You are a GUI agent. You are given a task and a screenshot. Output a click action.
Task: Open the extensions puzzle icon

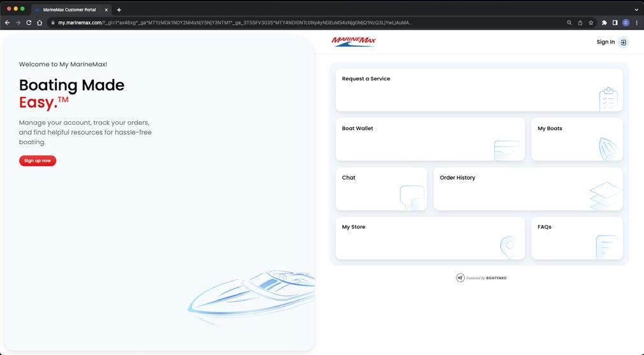(x=604, y=22)
